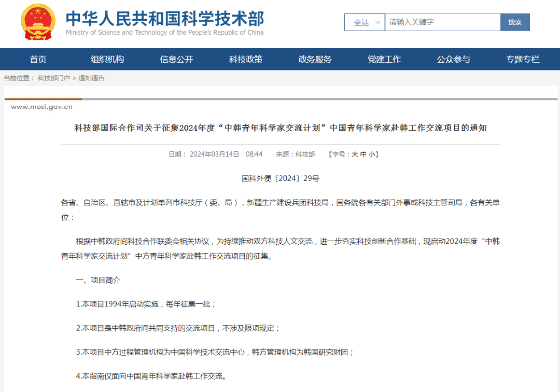Click the blue 搜索 search button
The height and width of the screenshot is (392, 560).
click(x=515, y=22)
